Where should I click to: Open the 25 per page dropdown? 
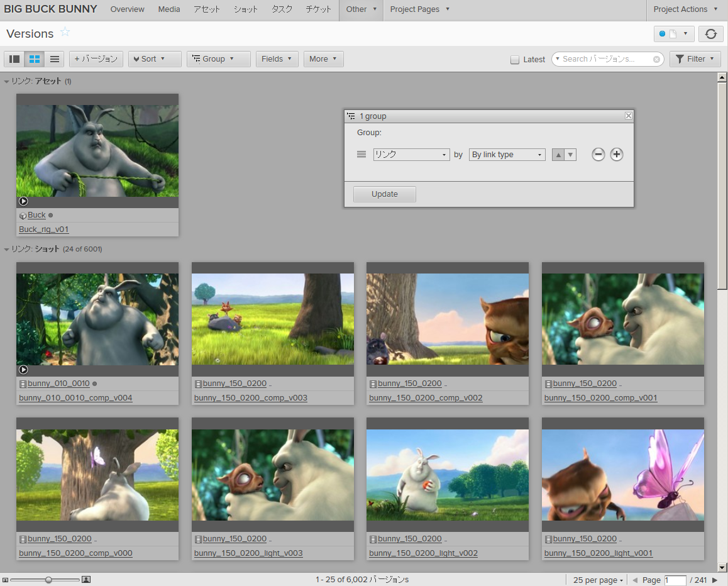(x=598, y=580)
